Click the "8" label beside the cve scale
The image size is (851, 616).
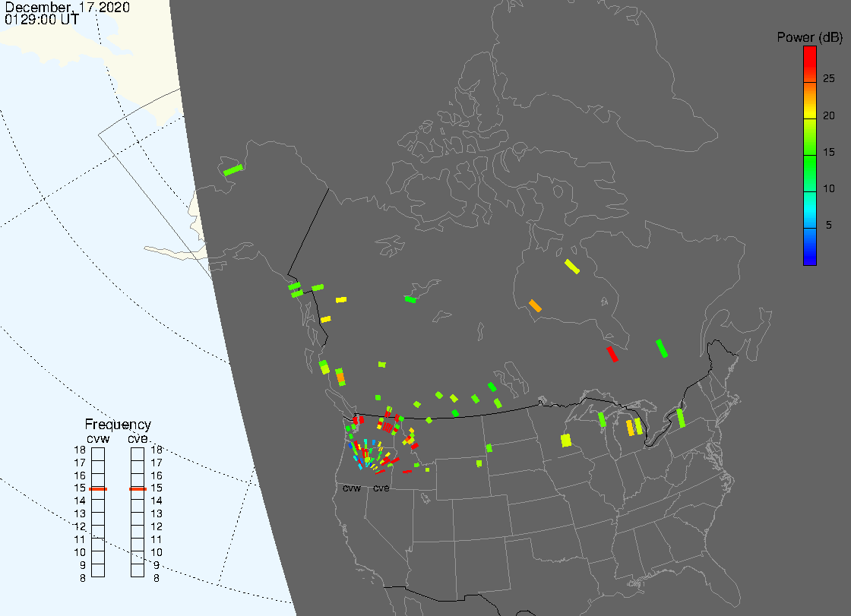[157, 579]
